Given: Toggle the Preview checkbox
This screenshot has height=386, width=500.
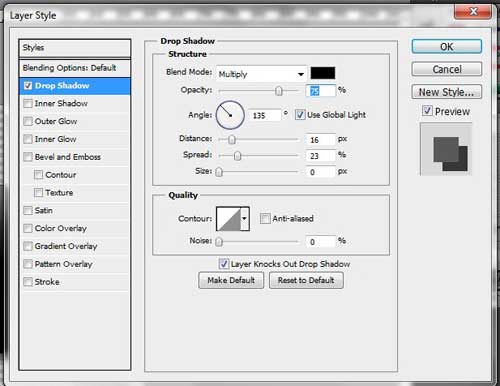Looking at the screenshot, I should point(427,111).
